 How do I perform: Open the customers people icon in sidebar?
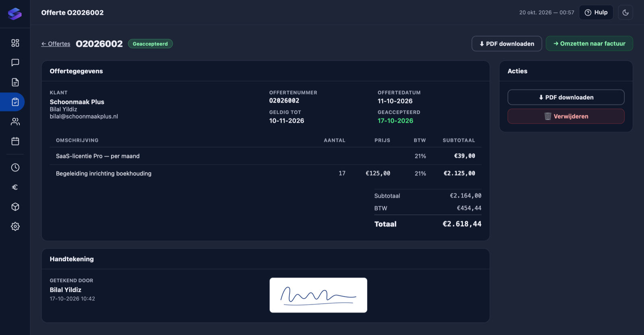[15, 121]
